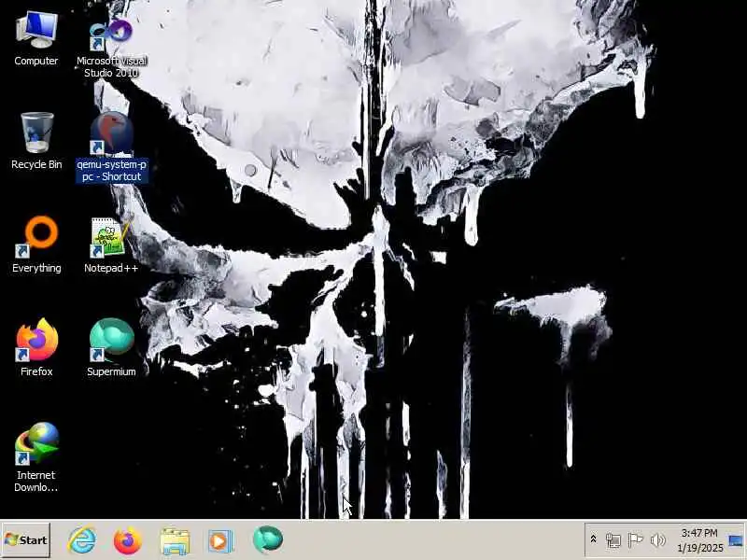Click the 'Firefox' desktop label text
747x560 pixels.
pos(36,371)
